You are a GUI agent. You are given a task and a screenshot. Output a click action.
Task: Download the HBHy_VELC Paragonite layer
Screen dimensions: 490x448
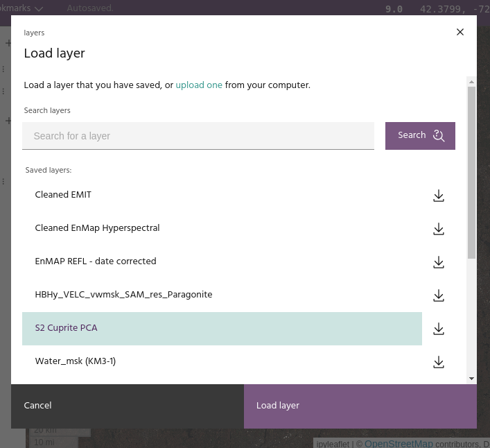pyautogui.click(x=438, y=295)
